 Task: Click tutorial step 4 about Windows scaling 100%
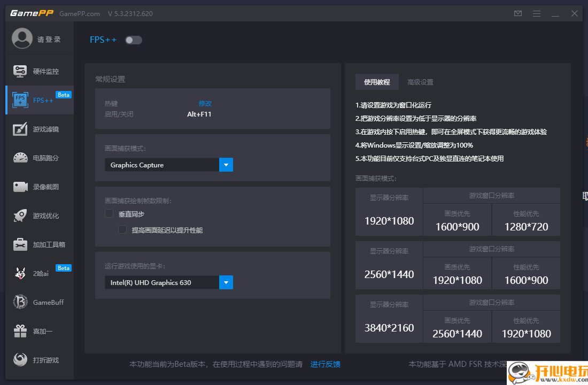click(x=414, y=145)
